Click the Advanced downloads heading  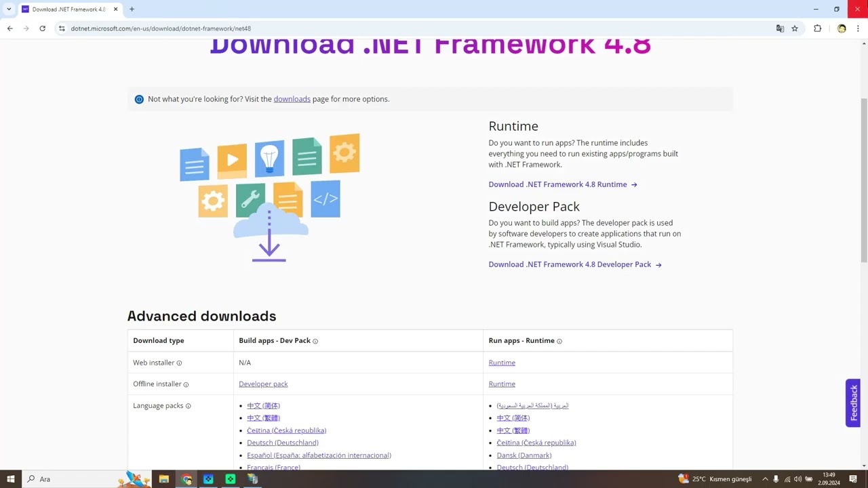click(201, 316)
